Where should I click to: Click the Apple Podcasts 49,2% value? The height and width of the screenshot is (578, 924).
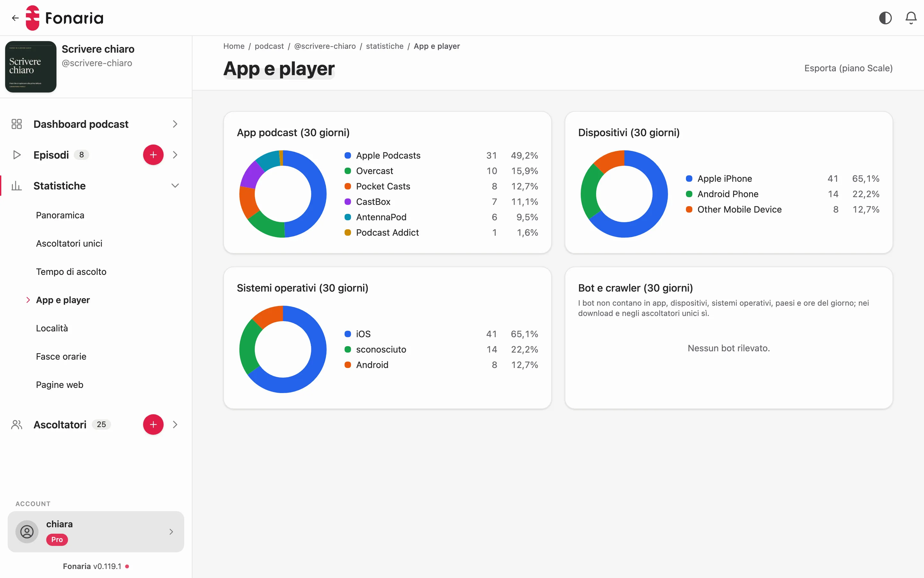(x=524, y=156)
